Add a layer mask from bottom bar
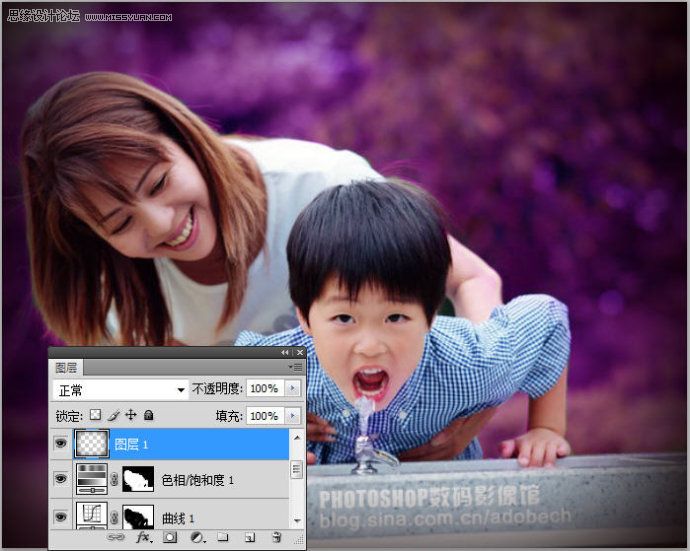 (x=170, y=537)
